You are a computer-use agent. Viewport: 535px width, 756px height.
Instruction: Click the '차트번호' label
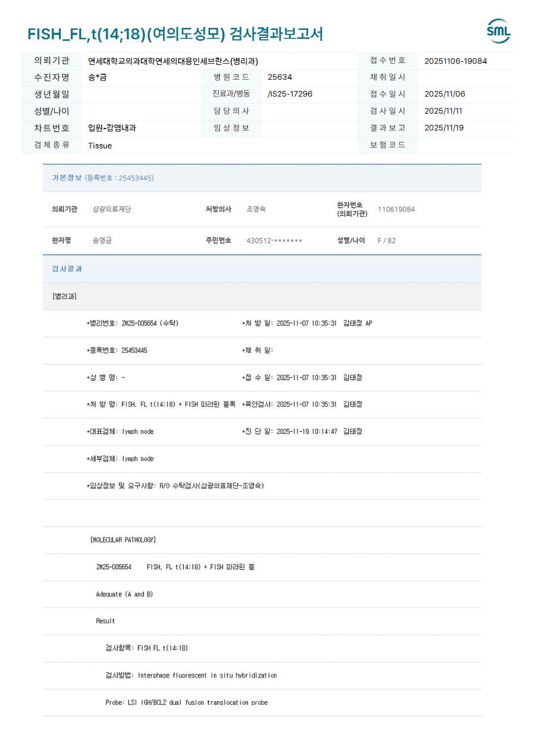52,128
